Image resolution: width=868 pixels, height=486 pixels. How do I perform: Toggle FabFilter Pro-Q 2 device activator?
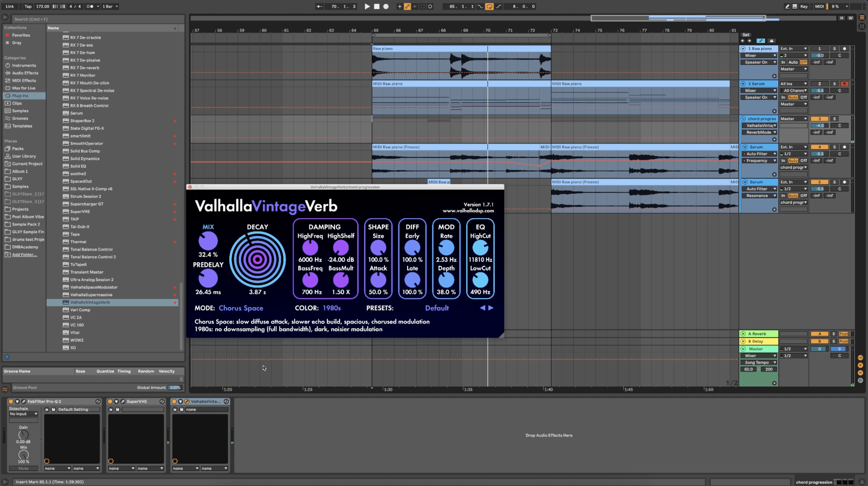point(11,401)
